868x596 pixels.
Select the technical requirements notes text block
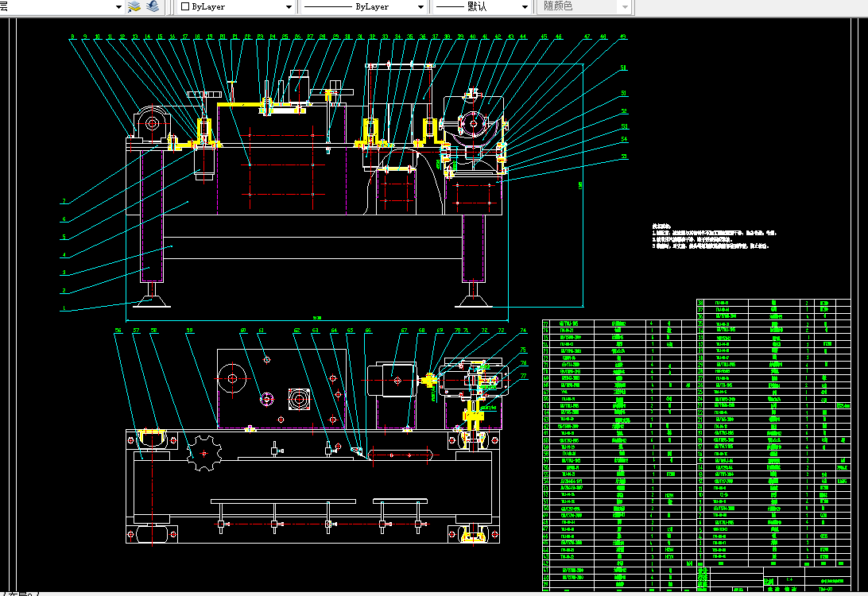[714, 236]
